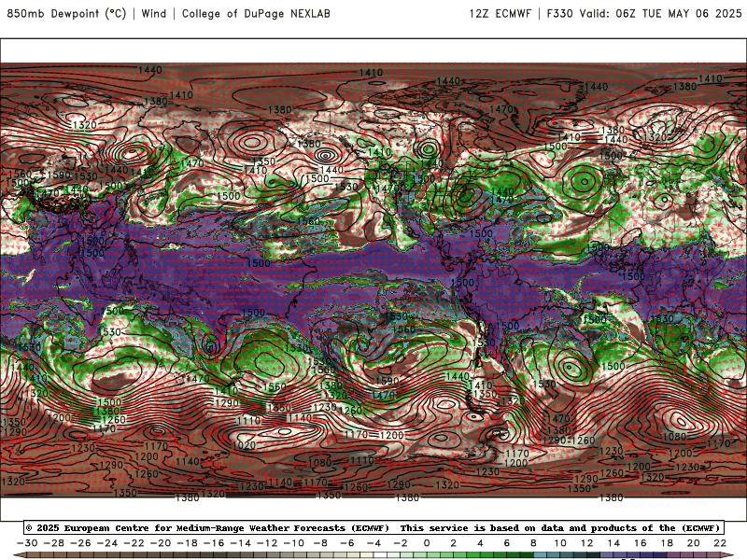Image resolution: width=747 pixels, height=560 pixels.
Task: Pick the 8 tick on the dewpoint legend
Action: coord(533,543)
